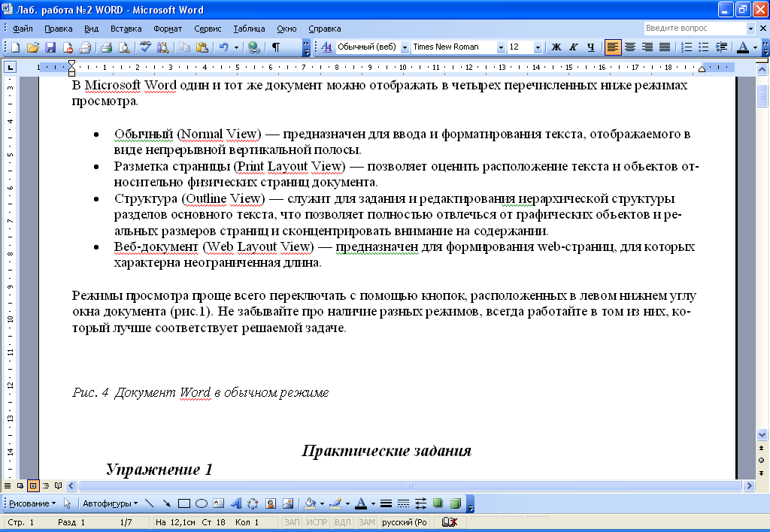770x532 pixels.
Task: Open the Автофигуры shapes menu
Action: click(110, 503)
